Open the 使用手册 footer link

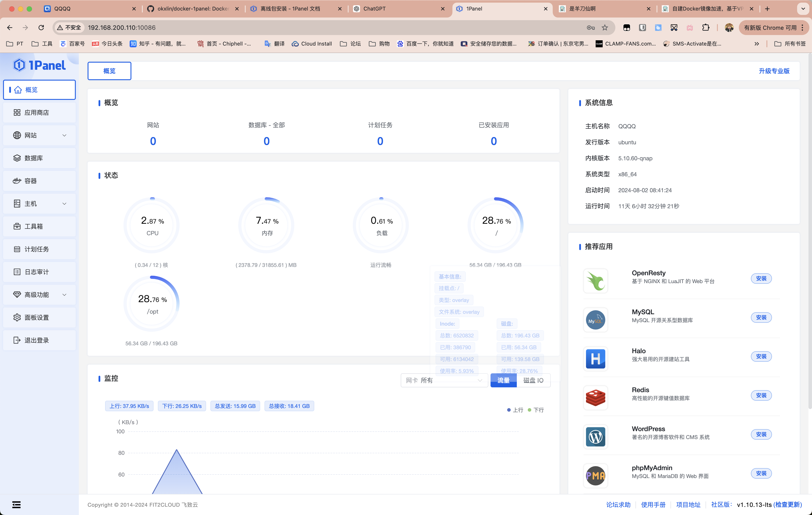[653, 504]
